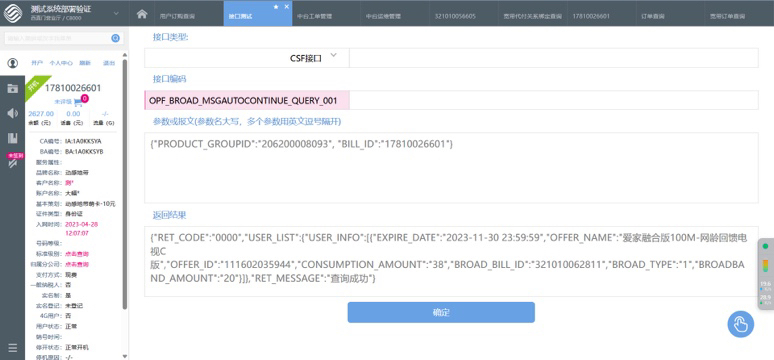
Task: Click 点击查询 next to 归属公司
Action: [x=77, y=264]
